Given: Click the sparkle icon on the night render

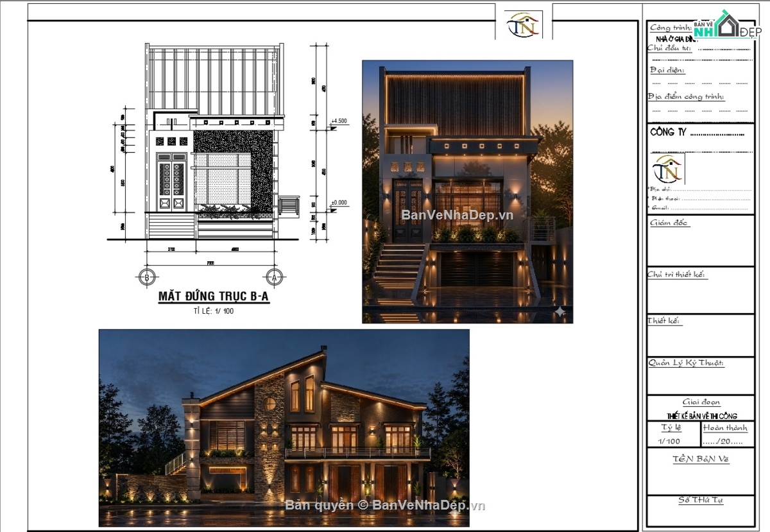Looking at the screenshot, I should (x=560, y=312).
